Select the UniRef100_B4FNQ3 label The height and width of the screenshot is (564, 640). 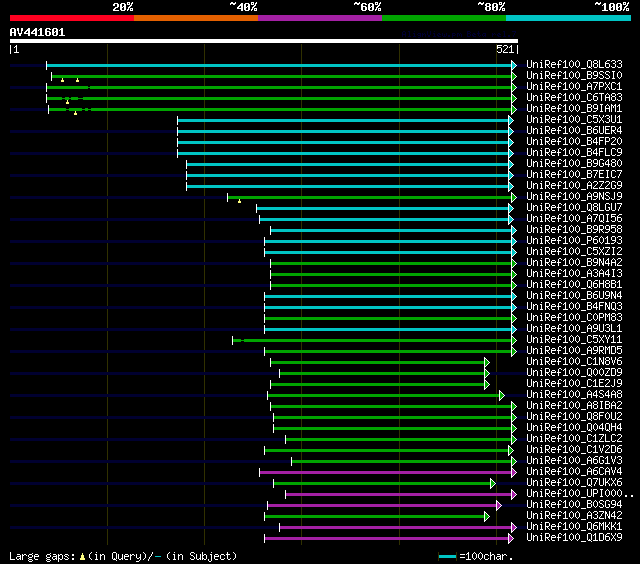click(574, 307)
